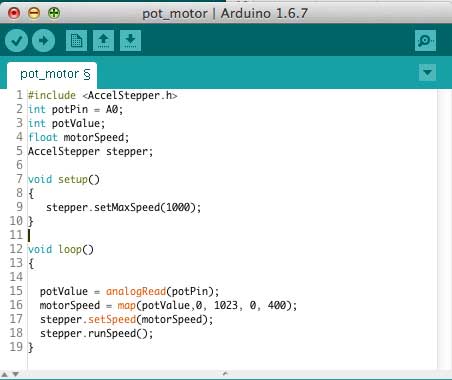Screen dimensions: 452x380
Task: Open a sketch with the up arrow icon
Action: point(103,41)
